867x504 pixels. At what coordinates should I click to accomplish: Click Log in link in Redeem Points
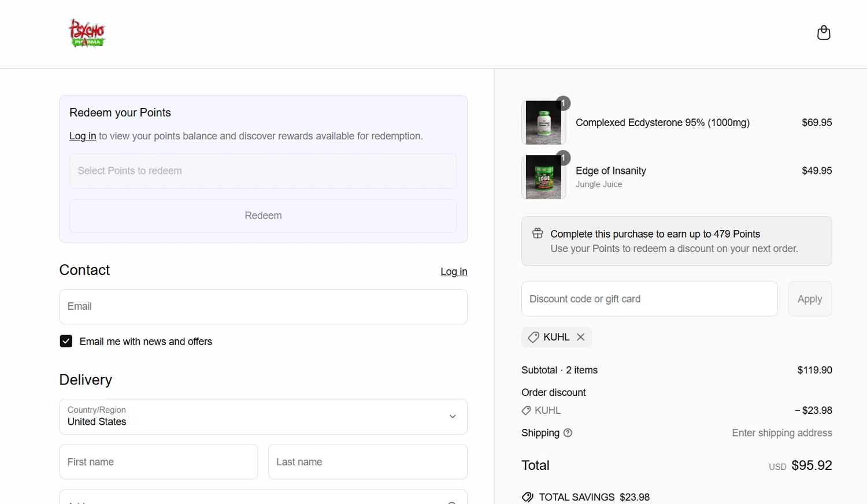coord(83,136)
